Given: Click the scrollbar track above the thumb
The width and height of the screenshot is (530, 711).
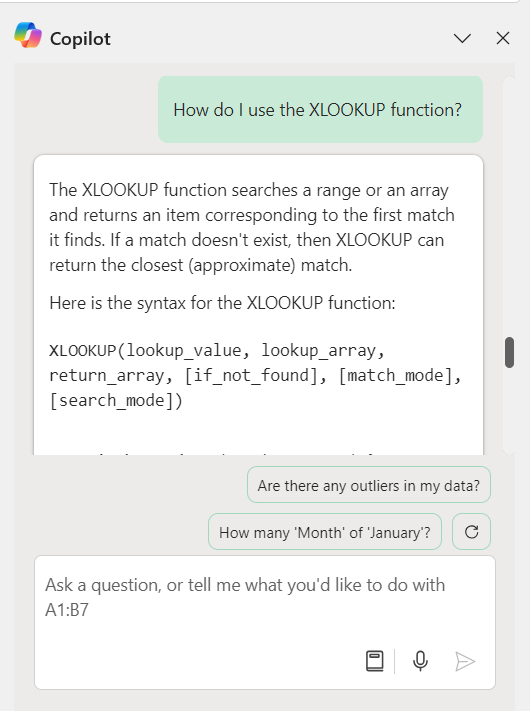Looking at the screenshot, I should pos(510,206).
